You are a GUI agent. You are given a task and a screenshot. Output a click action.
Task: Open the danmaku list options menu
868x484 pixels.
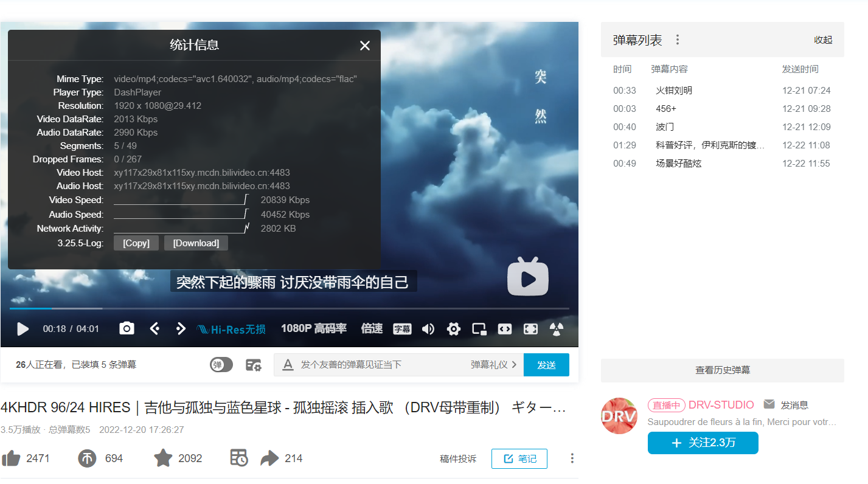(677, 40)
